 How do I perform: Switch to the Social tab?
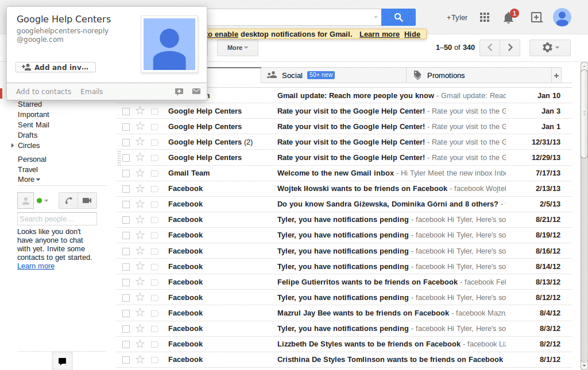click(x=334, y=75)
